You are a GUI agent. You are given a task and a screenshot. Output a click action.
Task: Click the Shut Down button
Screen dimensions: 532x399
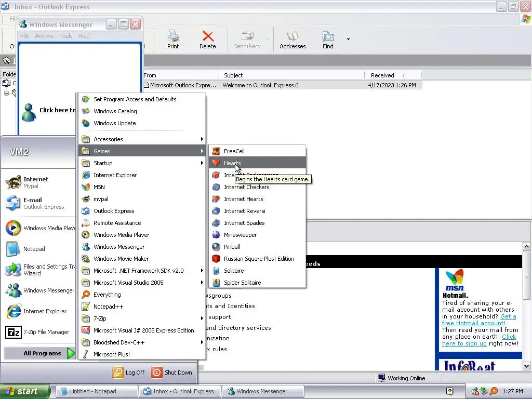coord(172,372)
